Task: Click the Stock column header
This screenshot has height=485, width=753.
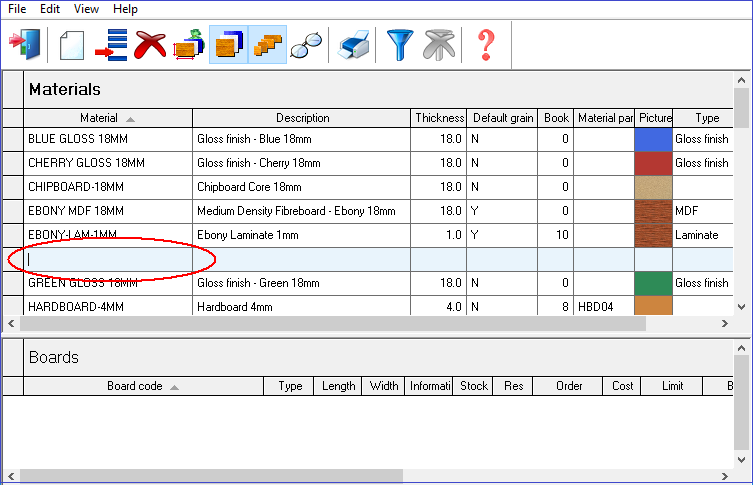Action: (474, 386)
